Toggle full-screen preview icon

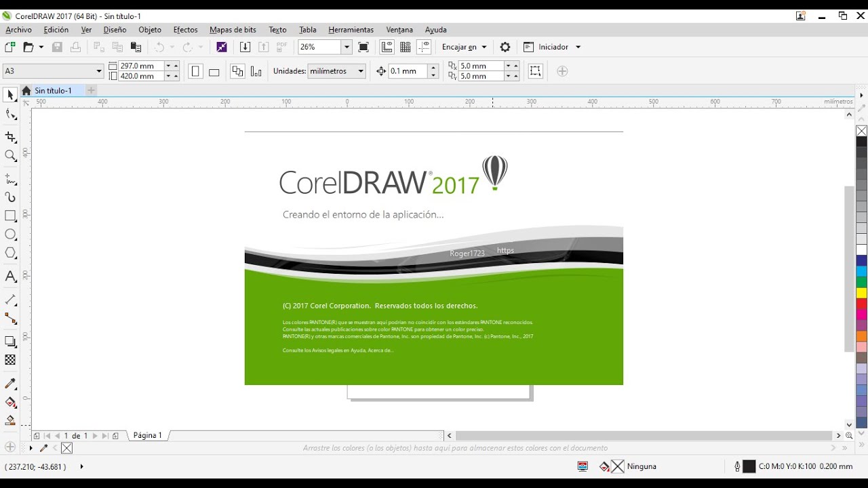[363, 47]
